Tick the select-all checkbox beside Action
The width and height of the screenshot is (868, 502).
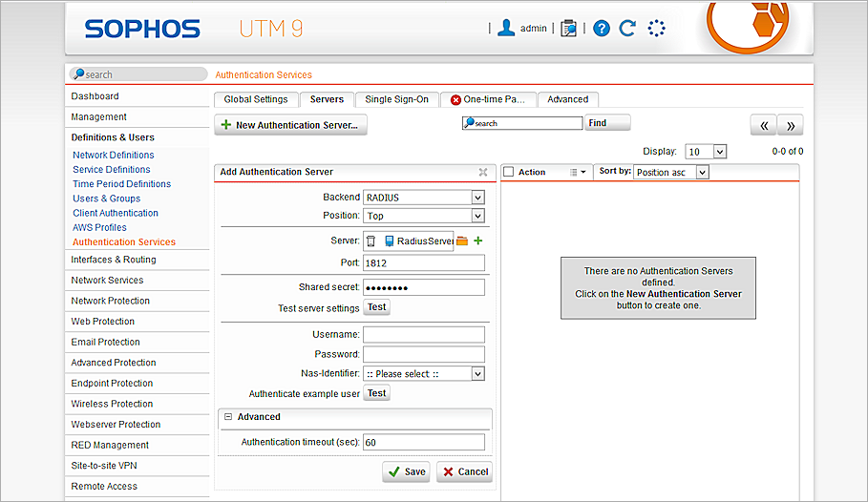pyautogui.click(x=509, y=172)
